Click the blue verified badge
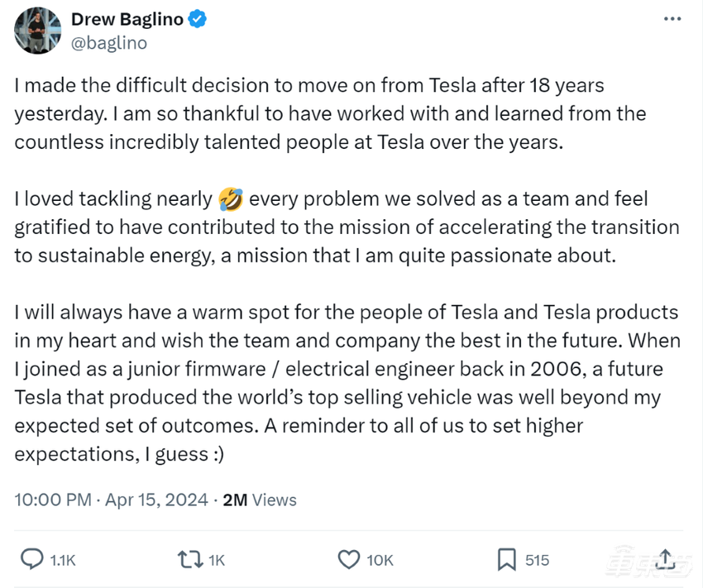703x588 pixels. [198, 19]
